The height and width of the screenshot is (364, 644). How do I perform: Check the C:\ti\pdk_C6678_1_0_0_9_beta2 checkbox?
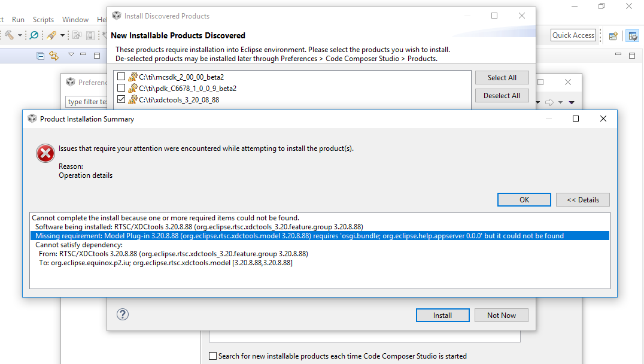121,88
